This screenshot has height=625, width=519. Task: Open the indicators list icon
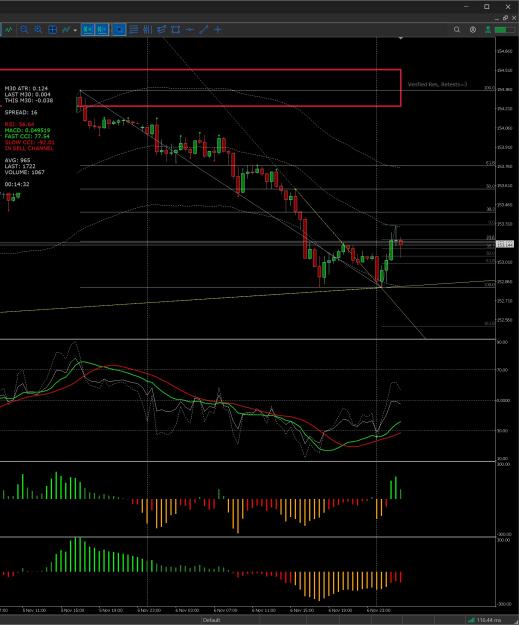(66, 29)
